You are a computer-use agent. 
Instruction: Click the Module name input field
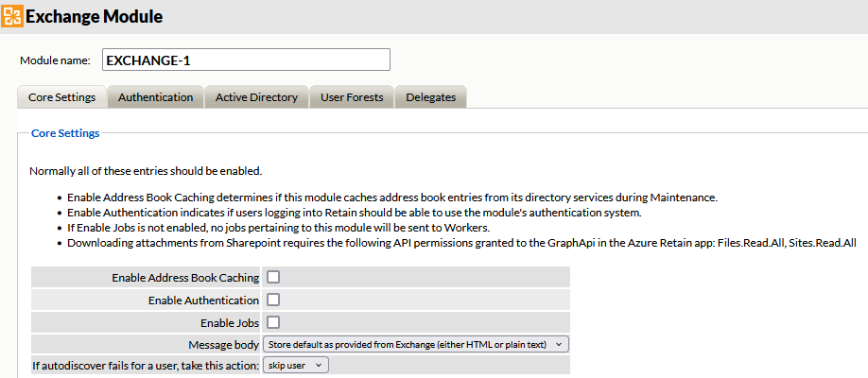(246, 60)
